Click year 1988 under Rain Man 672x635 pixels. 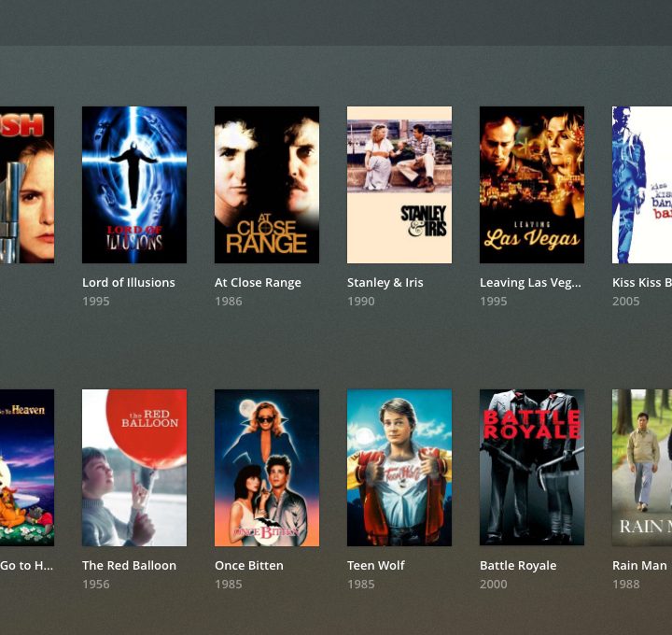(x=626, y=585)
